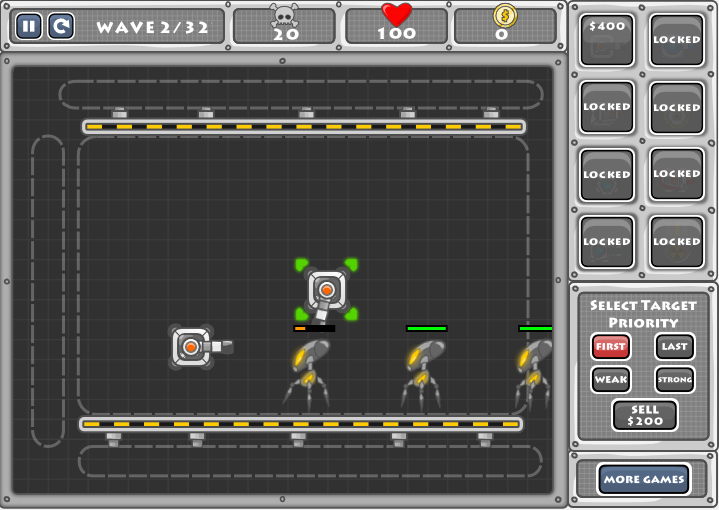
Task: Buy the $400 turret from the shop
Action: pos(607,40)
